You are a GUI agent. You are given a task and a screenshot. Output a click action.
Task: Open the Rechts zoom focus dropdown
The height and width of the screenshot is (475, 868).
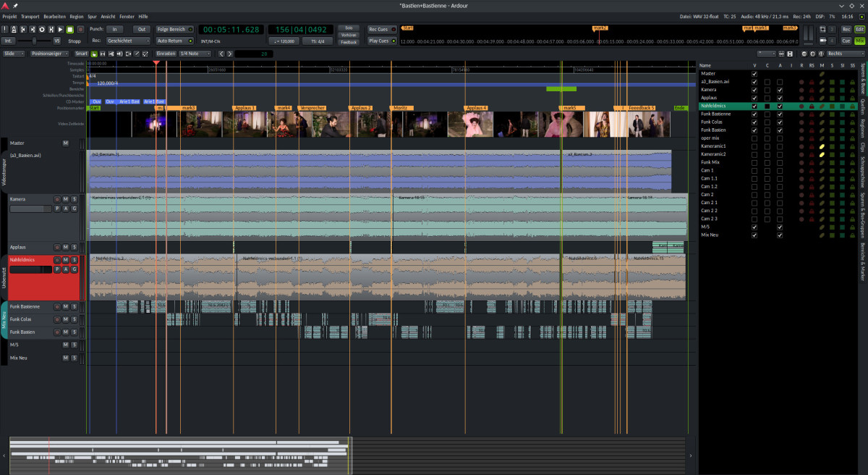coord(847,54)
